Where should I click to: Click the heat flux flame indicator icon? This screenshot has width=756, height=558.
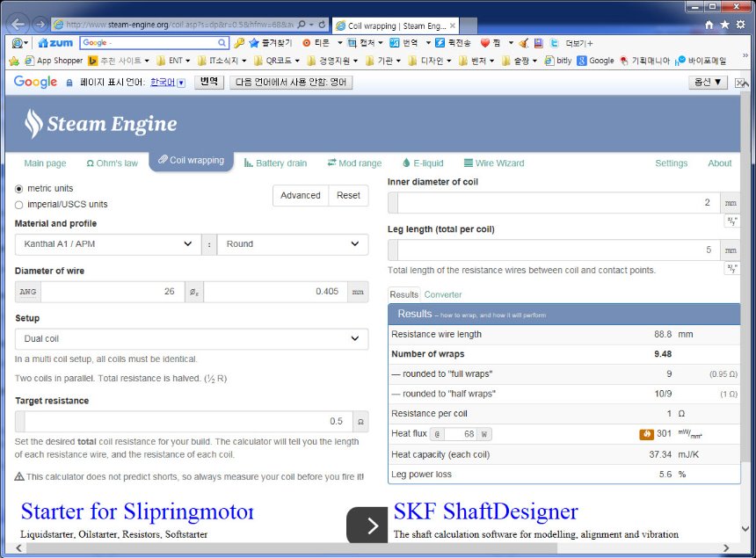coord(646,434)
